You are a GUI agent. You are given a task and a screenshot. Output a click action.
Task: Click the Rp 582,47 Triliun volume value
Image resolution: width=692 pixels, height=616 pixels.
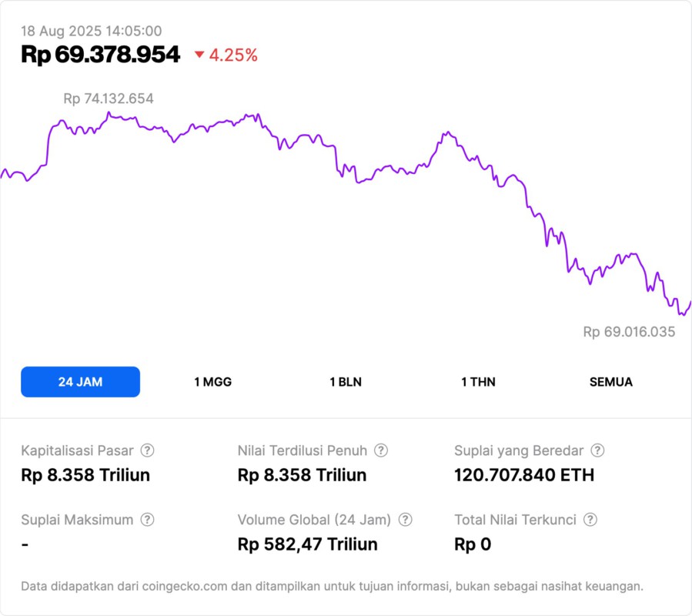click(x=308, y=544)
